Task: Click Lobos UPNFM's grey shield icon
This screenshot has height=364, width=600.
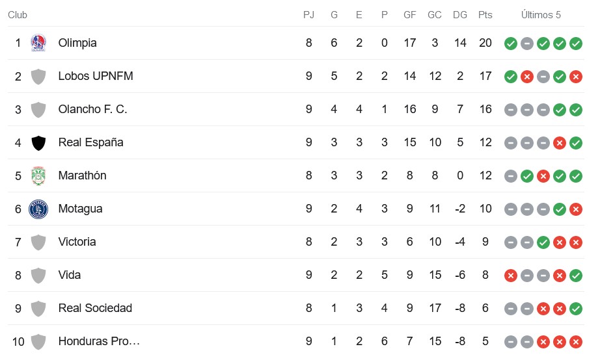Action: coord(38,77)
